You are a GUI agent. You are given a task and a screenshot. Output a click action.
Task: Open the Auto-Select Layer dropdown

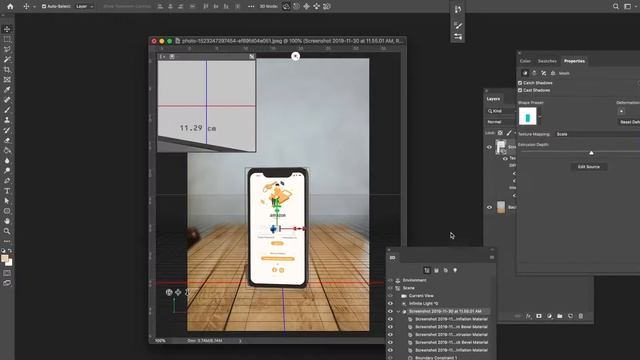(x=85, y=7)
